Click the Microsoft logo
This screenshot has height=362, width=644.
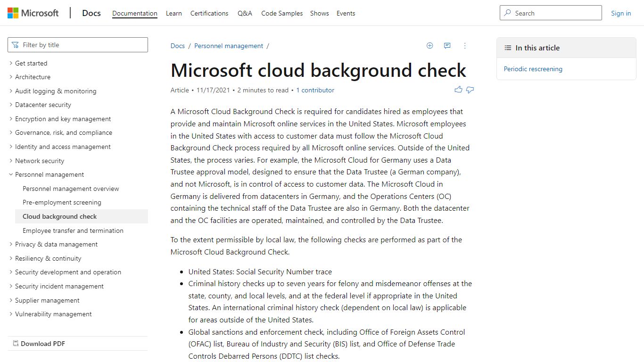point(33,13)
